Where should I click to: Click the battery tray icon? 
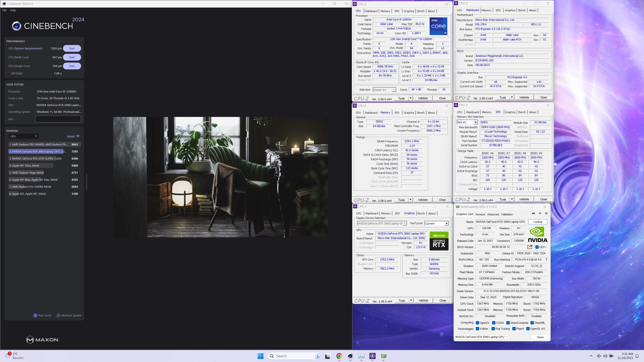[611, 356]
